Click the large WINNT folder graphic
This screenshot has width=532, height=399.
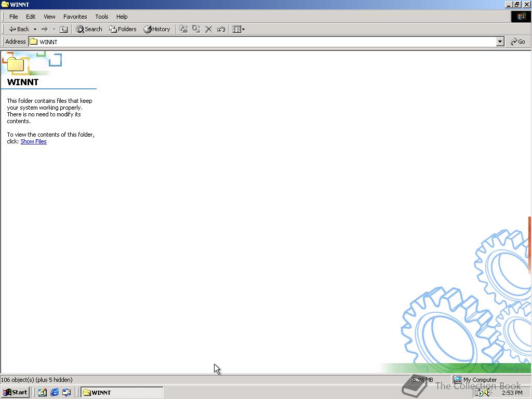[x=16, y=64]
